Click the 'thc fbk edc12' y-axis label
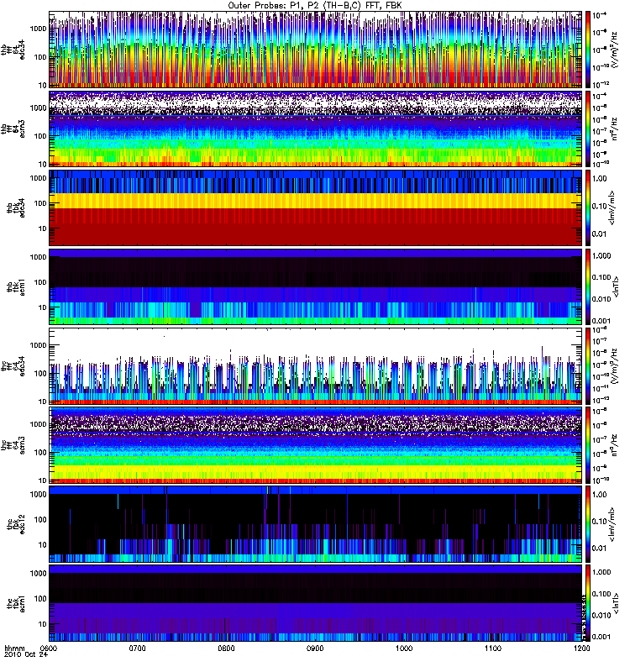This screenshot has width=630, height=672. point(16,524)
